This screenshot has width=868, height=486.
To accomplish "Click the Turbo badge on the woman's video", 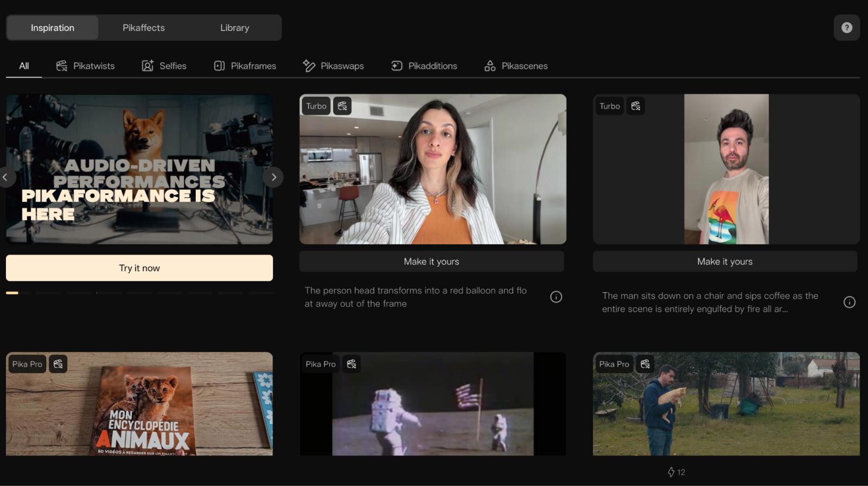I will [x=316, y=106].
